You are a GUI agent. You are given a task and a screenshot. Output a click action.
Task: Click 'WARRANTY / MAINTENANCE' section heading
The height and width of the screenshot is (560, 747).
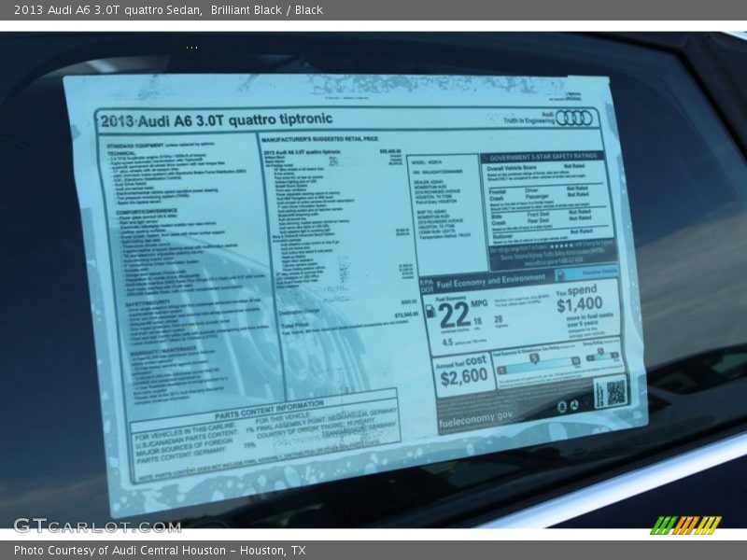163,349
